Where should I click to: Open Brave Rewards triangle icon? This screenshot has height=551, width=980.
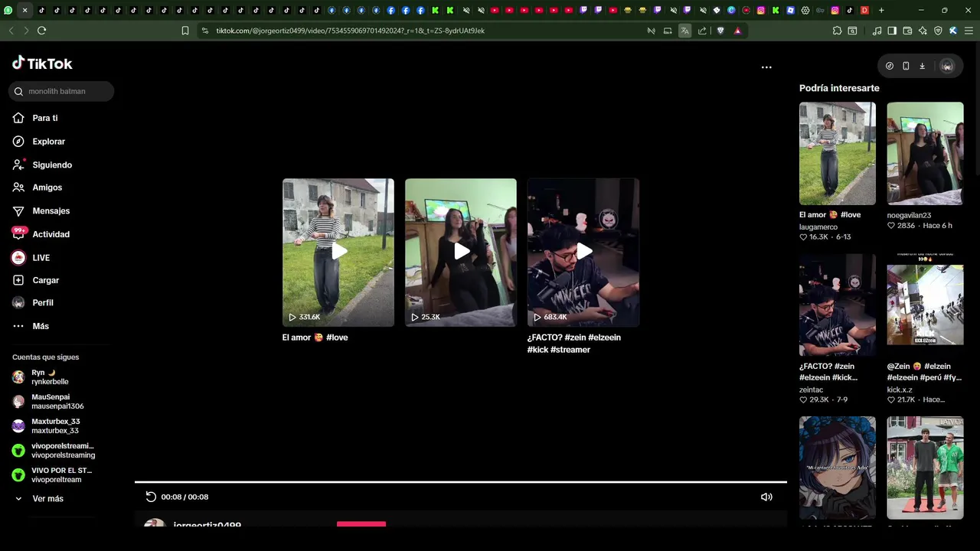[x=737, y=31]
